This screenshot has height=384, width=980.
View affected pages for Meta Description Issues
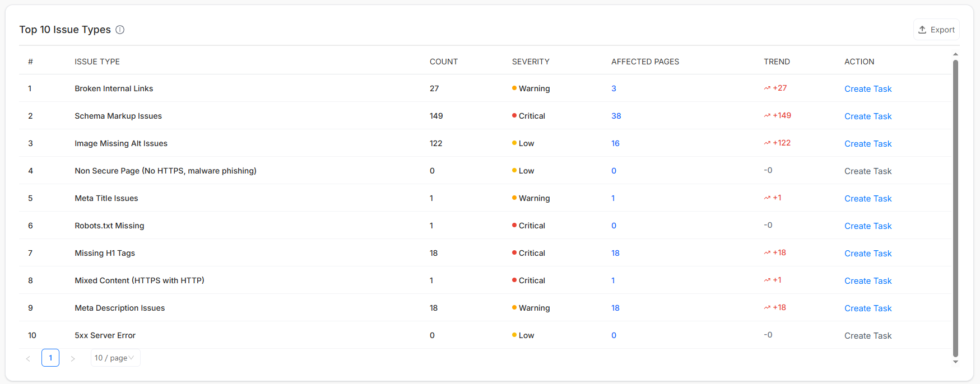(615, 308)
